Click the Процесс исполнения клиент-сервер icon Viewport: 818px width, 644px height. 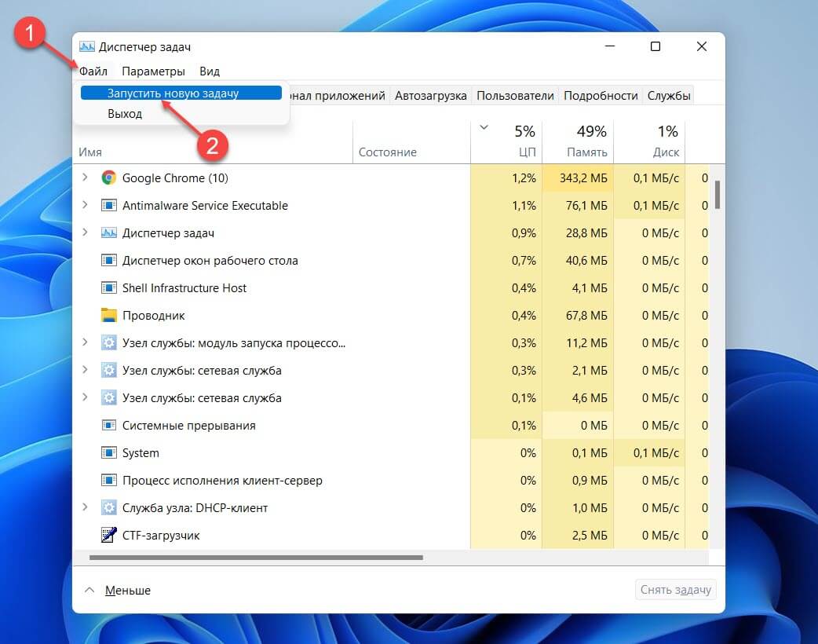pyautogui.click(x=108, y=480)
